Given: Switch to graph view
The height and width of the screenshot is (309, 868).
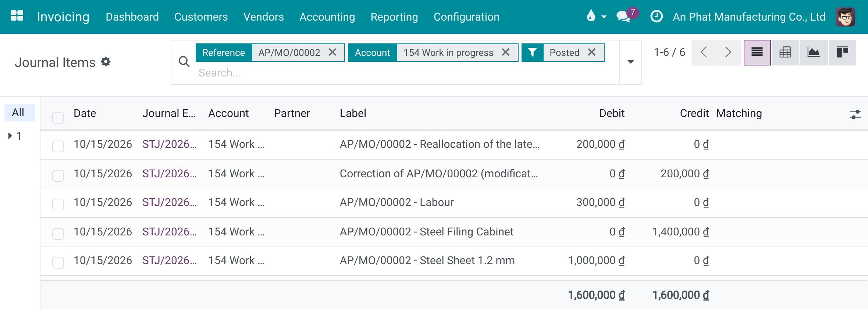Looking at the screenshot, I should (x=814, y=52).
